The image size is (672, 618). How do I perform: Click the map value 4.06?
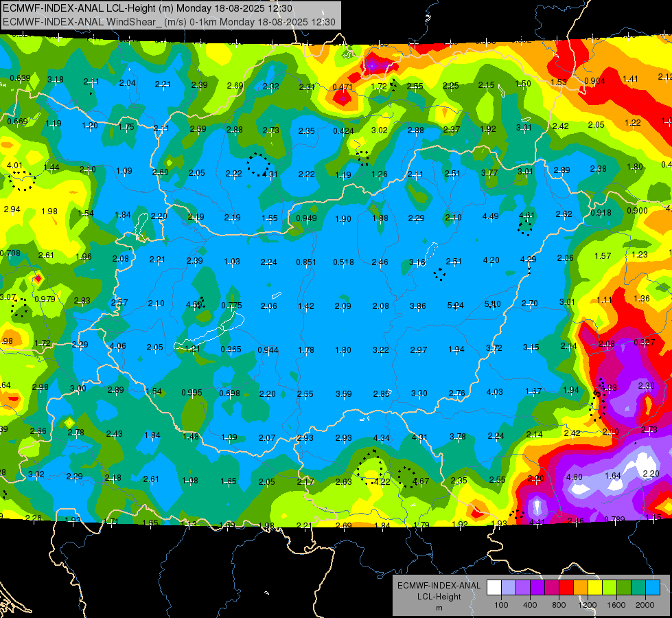118,345
